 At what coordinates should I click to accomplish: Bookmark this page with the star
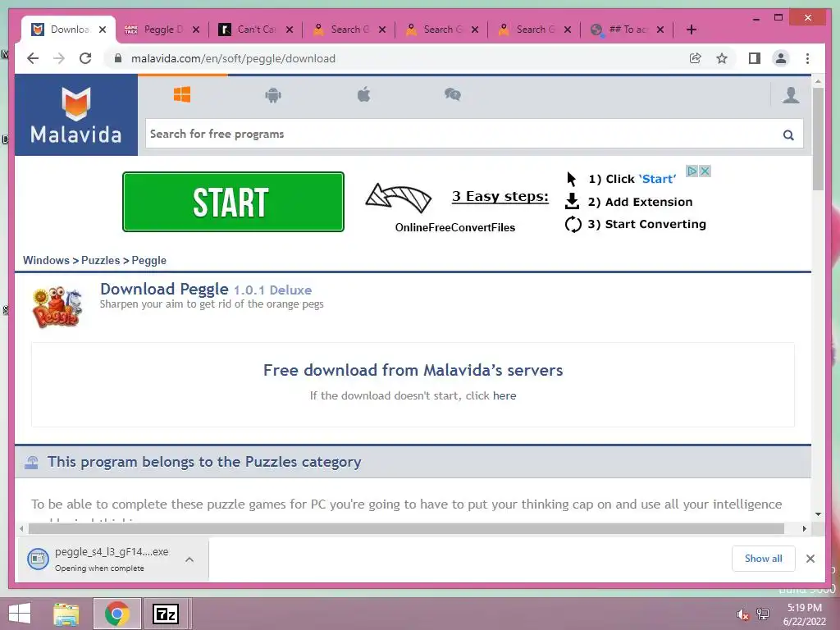[722, 58]
